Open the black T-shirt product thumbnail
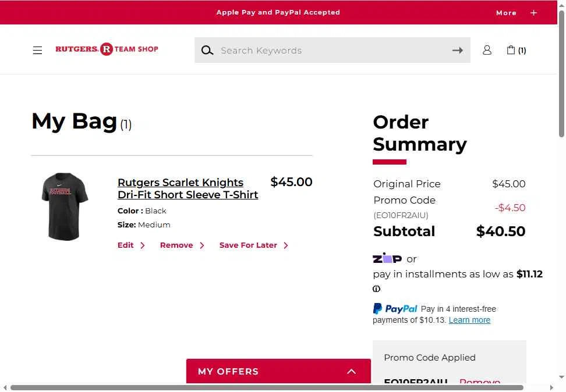 [65, 206]
